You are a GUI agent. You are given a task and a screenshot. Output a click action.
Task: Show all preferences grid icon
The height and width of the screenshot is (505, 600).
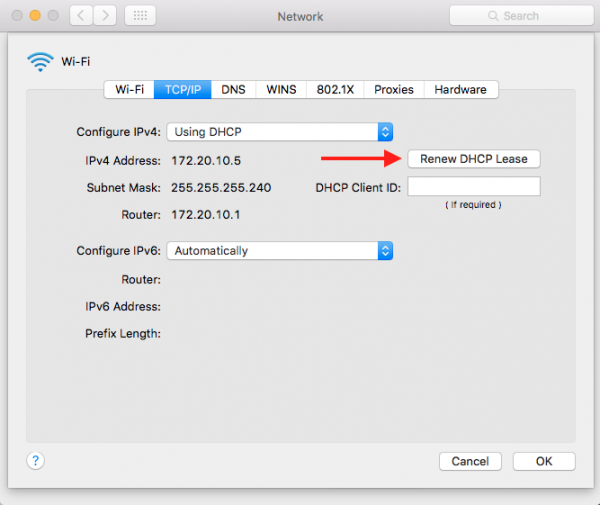tap(140, 16)
